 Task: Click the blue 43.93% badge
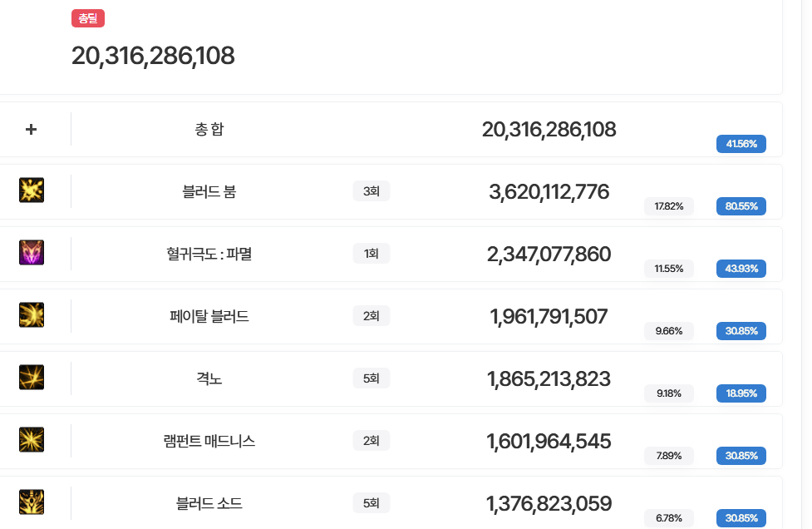pyautogui.click(x=741, y=269)
